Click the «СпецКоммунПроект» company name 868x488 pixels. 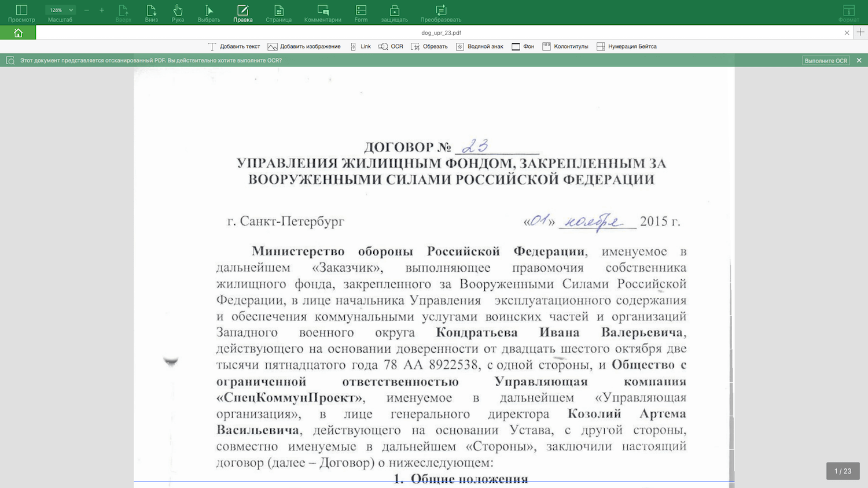point(289,398)
